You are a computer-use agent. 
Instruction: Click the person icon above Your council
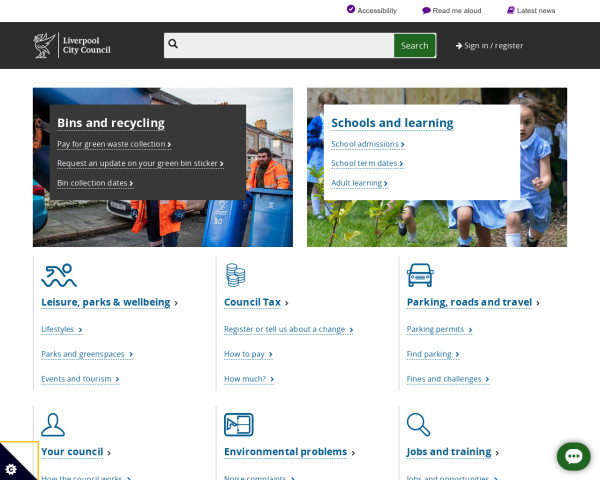coord(53,424)
